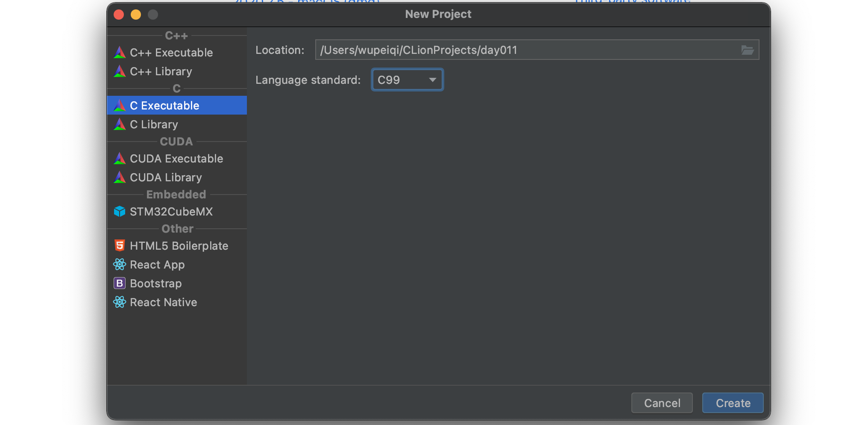Click the React App atom icon
Image resolution: width=868 pixels, height=425 pixels.
[120, 265]
